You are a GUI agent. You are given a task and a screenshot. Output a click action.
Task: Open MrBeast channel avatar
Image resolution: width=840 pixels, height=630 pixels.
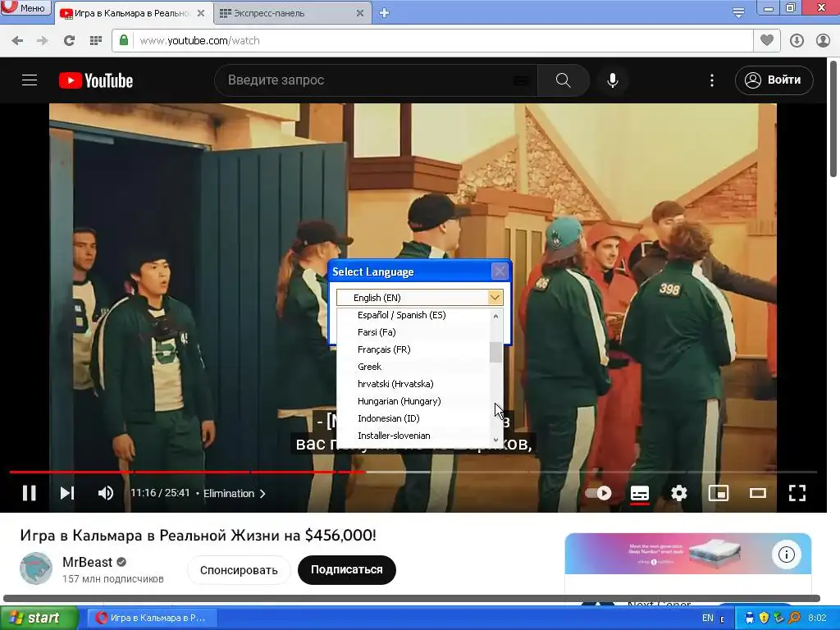click(36, 568)
